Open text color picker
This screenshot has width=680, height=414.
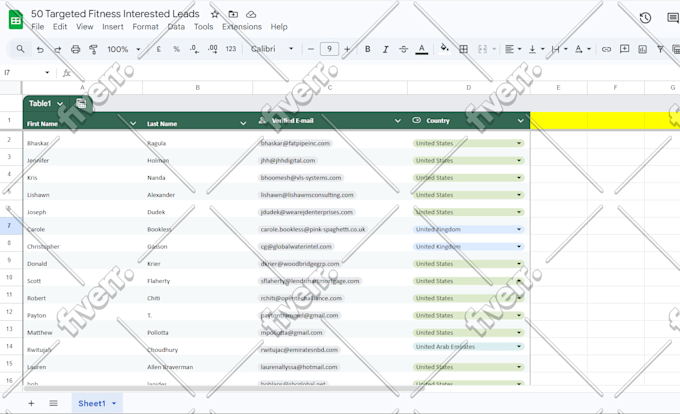[x=422, y=49]
